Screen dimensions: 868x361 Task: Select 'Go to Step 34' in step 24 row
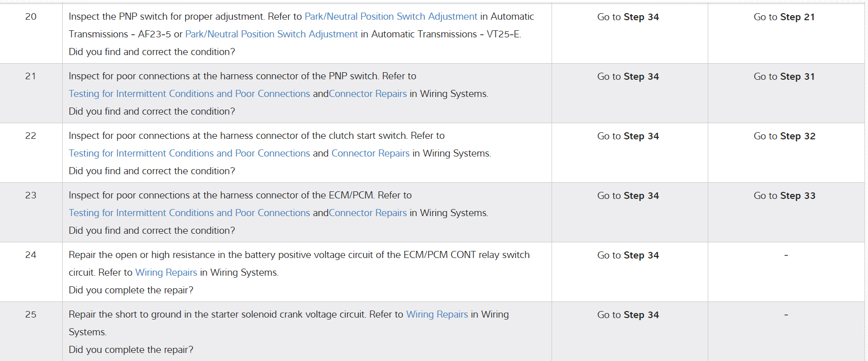point(628,255)
